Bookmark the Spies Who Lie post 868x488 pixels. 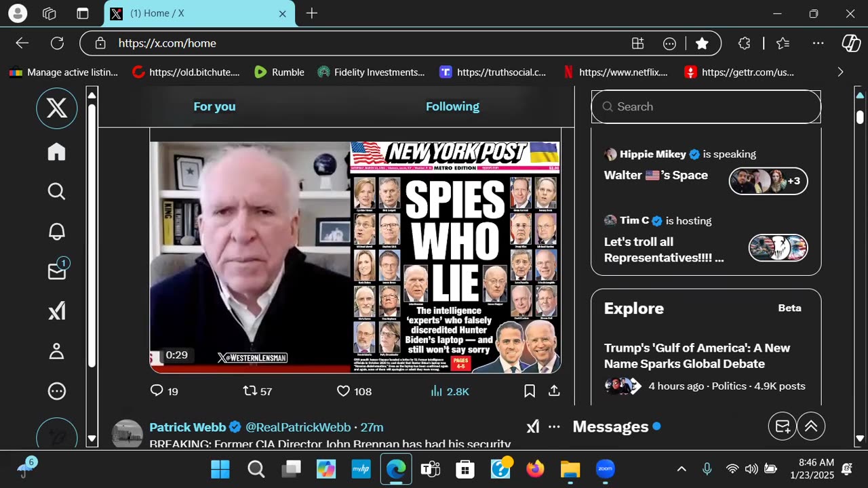(x=530, y=391)
